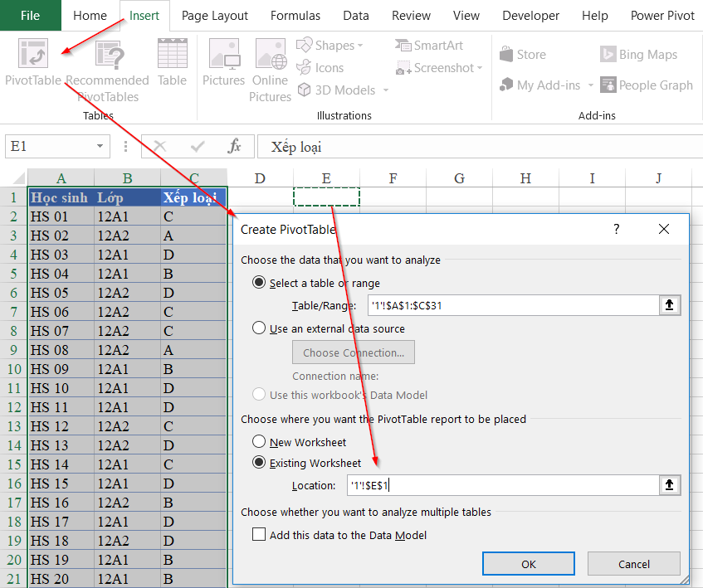Click OK in Create PivotTable dialog

click(x=529, y=564)
